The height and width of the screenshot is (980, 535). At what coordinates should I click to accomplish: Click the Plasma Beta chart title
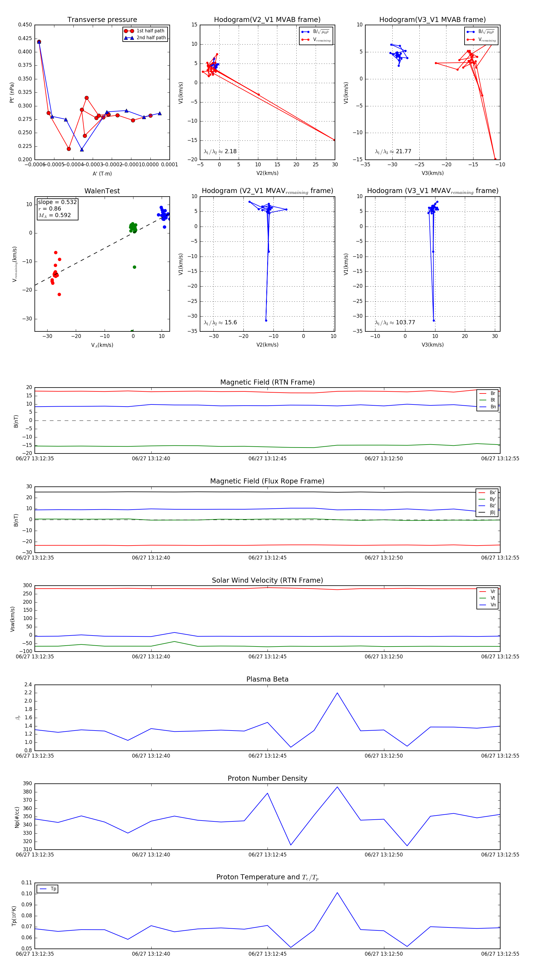(267, 679)
